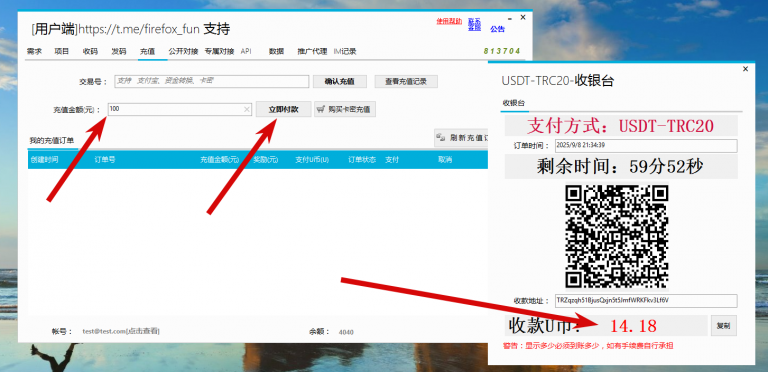768x372 pixels.
Task: Open the 需求 tab
Action: coord(34,51)
